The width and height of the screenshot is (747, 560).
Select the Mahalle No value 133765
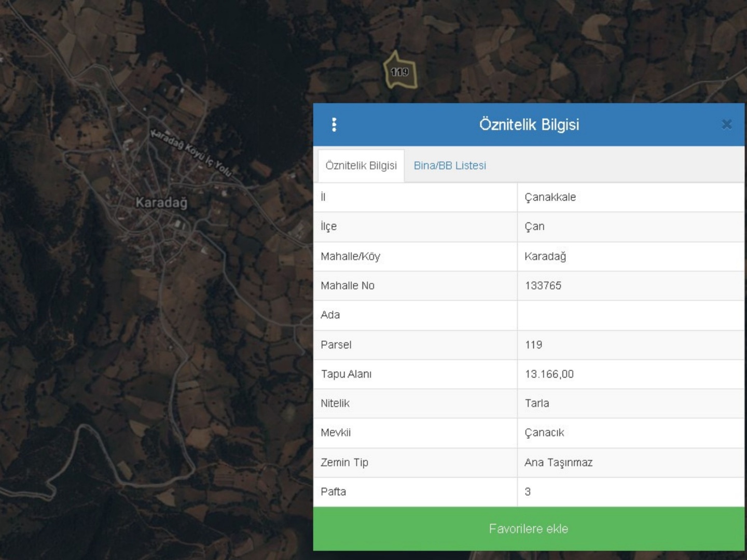coord(543,286)
